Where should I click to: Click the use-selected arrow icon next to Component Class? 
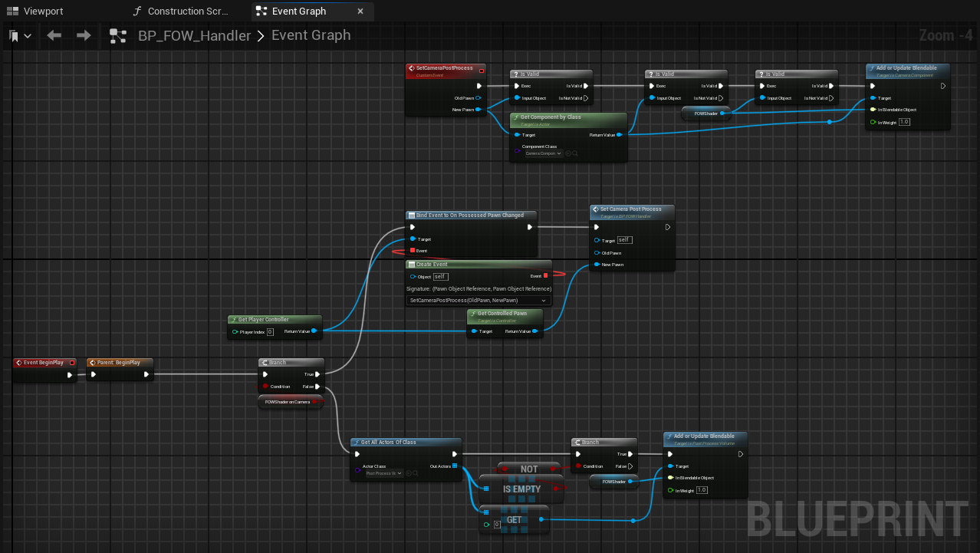click(x=568, y=153)
